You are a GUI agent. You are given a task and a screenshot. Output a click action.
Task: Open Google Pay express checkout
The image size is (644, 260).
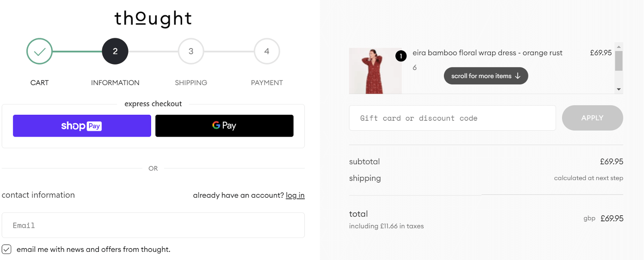point(224,125)
